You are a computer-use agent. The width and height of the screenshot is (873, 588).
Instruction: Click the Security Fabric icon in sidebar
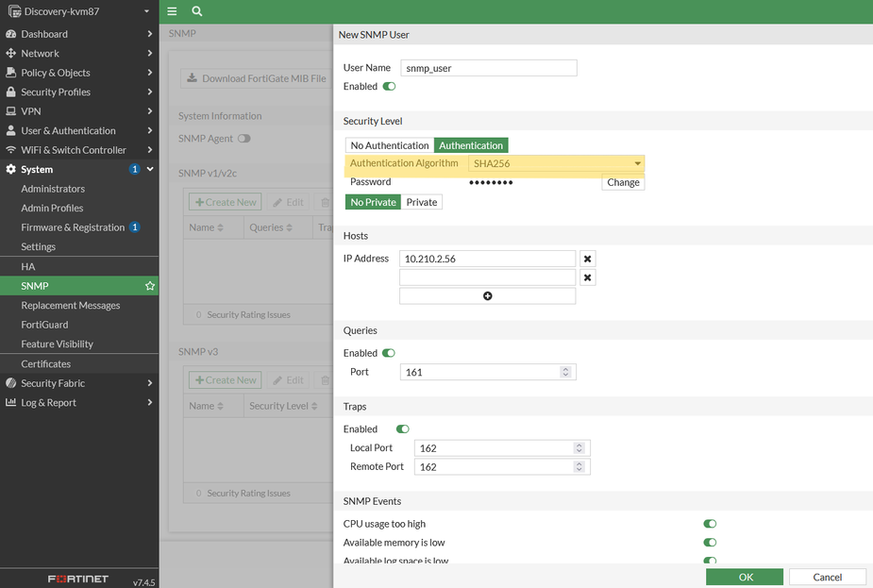[11, 383]
